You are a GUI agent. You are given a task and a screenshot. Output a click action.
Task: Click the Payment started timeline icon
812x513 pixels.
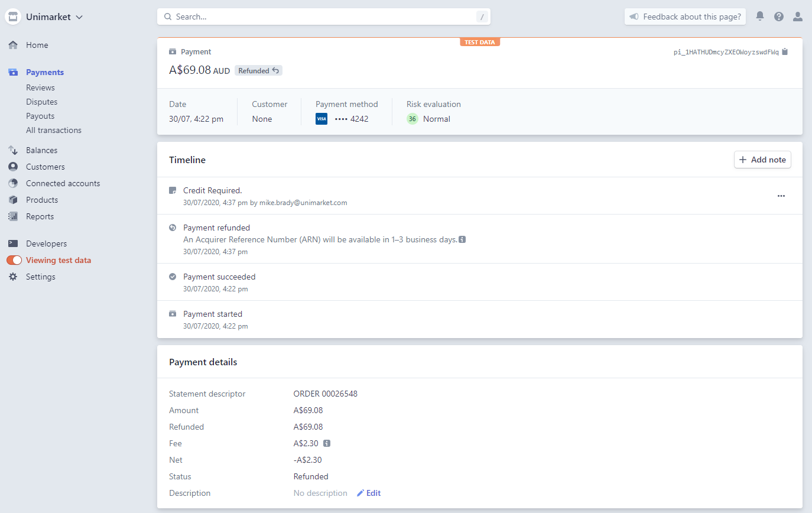(173, 314)
